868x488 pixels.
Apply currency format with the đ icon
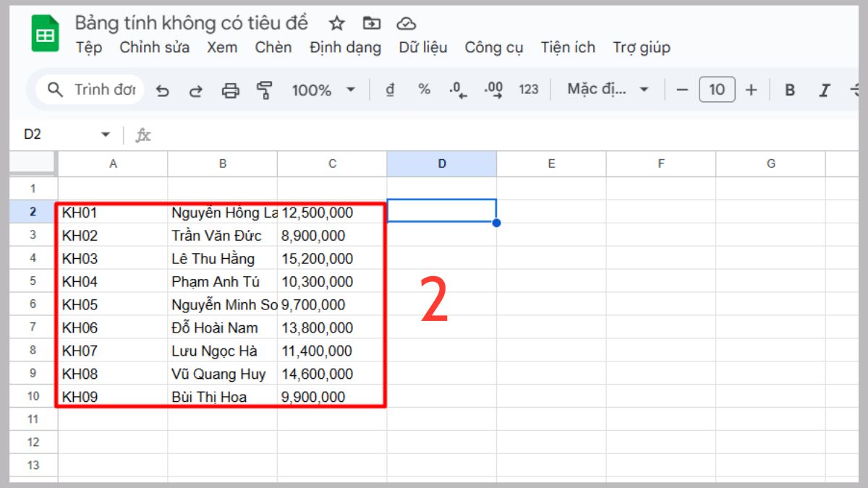[390, 90]
